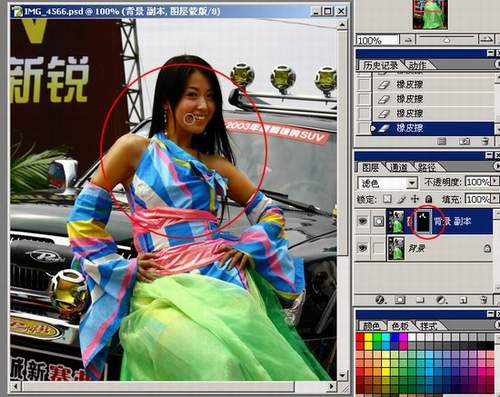Open the Layers panel flyout menu arrow
Screen dimensions: 500x397
(x=497, y=166)
